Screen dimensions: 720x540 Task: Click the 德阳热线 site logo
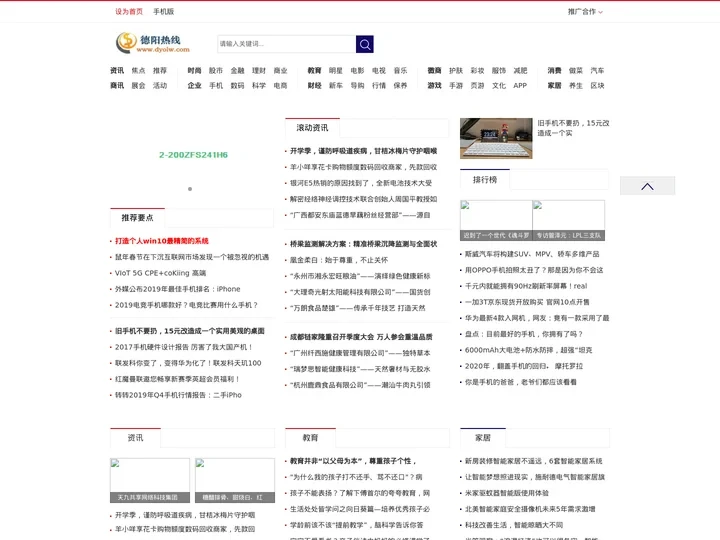click(x=153, y=43)
